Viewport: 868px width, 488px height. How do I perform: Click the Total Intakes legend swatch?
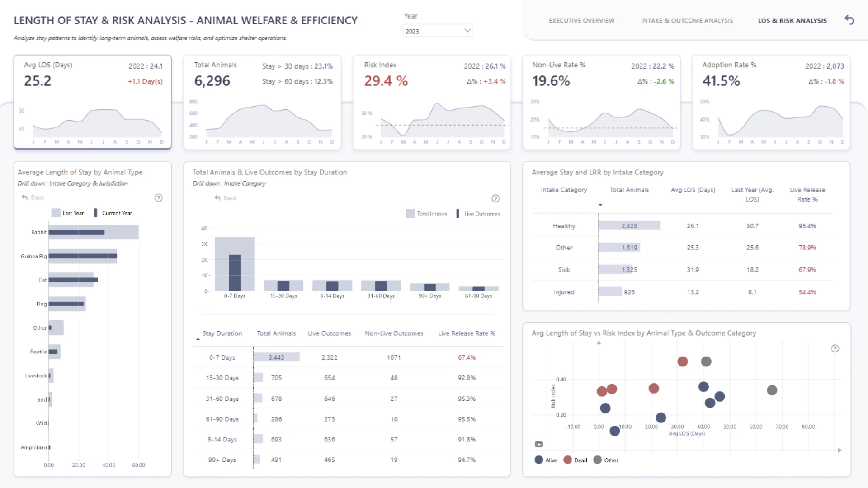pyautogui.click(x=410, y=214)
